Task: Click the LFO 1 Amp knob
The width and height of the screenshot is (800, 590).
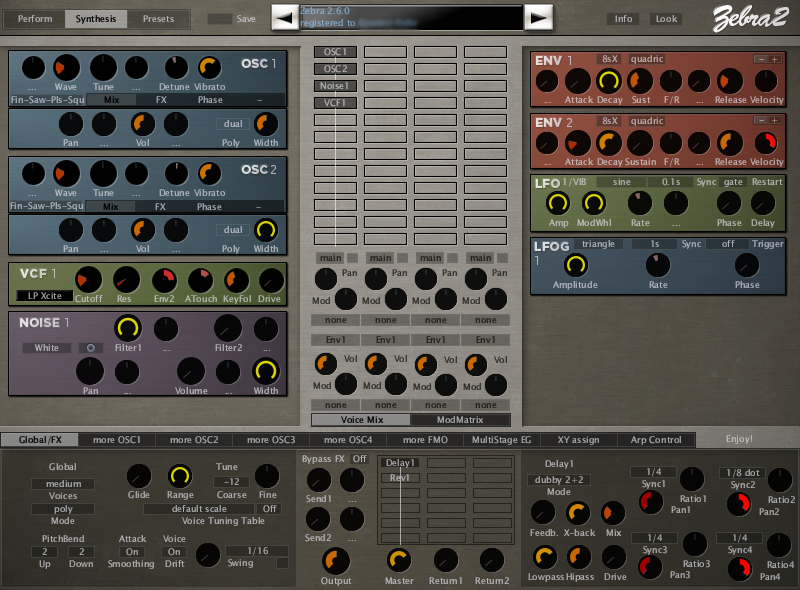Action: coord(558,203)
